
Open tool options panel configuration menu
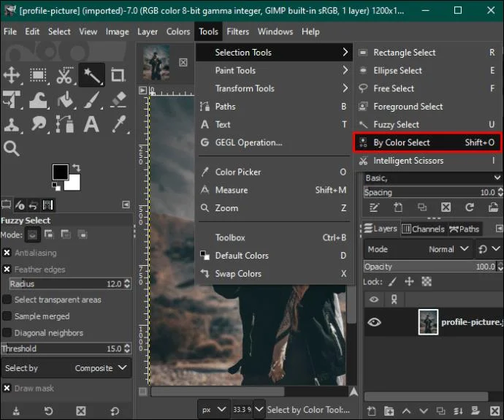pos(126,205)
